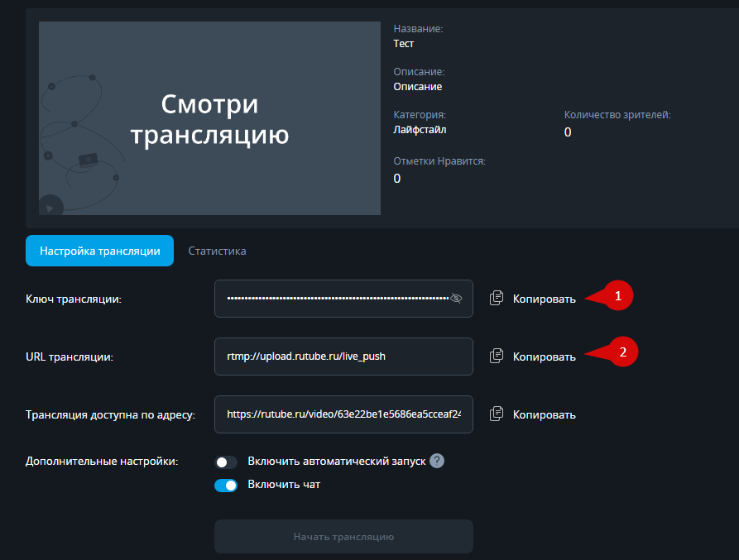Image resolution: width=739 pixels, height=560 pixels.
Task: Show the hidden stream key with eye icon
Action: pos(456,299)
